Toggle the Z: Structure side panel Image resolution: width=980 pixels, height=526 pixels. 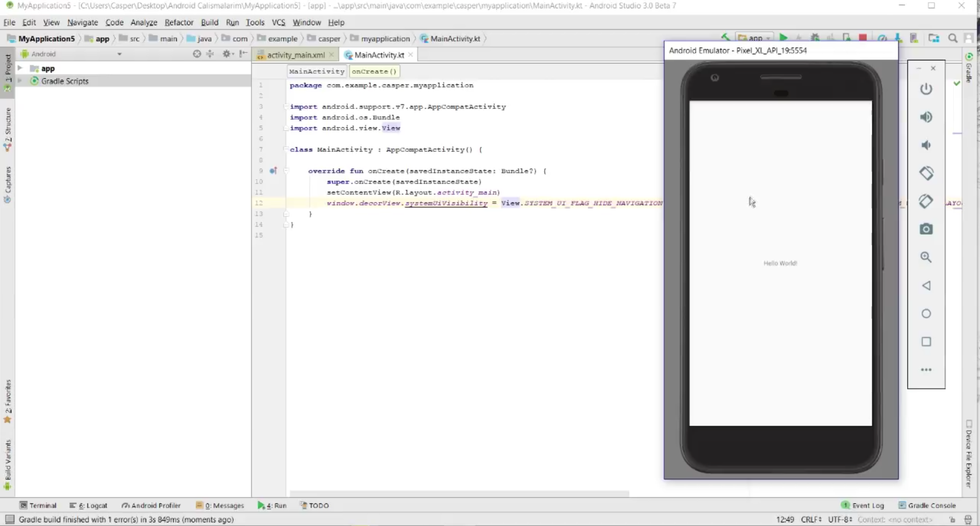point(8,129)
